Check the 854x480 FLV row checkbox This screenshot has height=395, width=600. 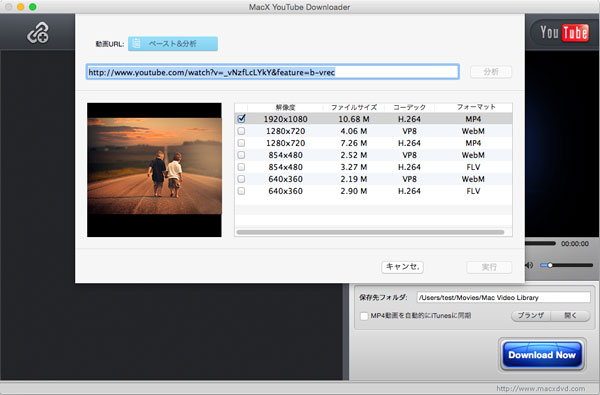[241, 167]
